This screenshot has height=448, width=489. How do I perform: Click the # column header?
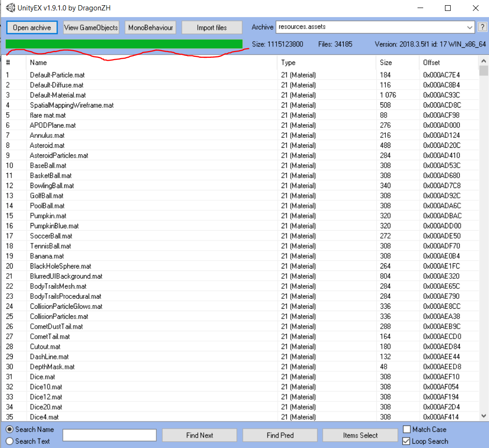point(14,63)
